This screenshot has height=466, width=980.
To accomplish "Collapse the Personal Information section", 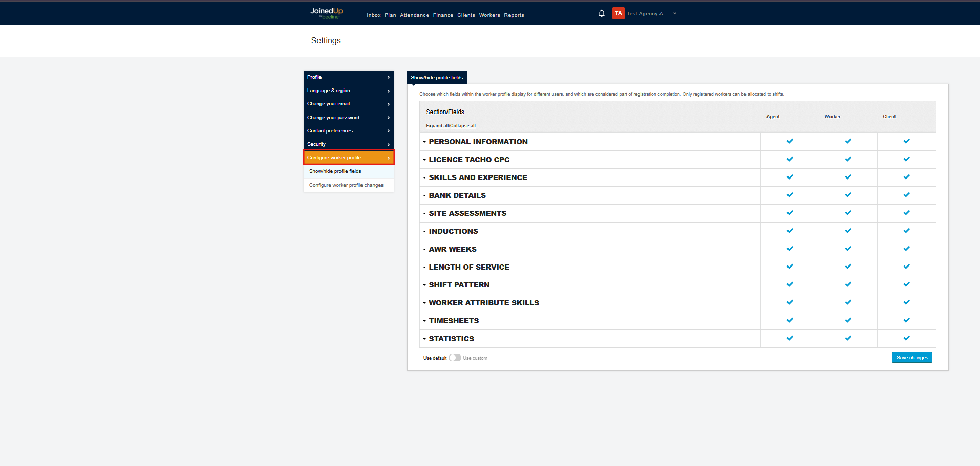I will (x=424, y=142).
